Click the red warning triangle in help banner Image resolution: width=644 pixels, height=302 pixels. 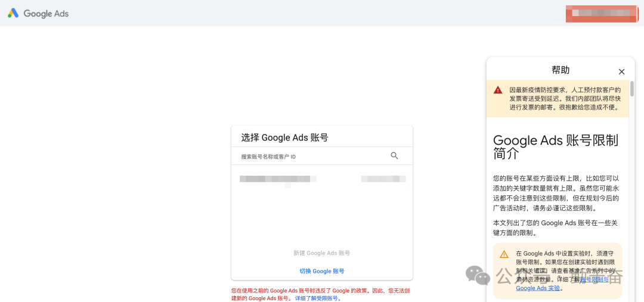pos(498,90)
